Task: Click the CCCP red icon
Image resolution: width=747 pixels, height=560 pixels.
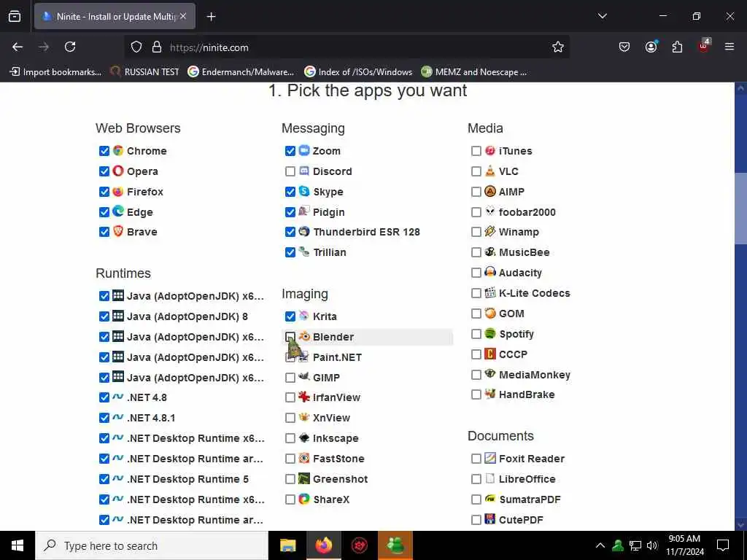Action: (490, 354)
